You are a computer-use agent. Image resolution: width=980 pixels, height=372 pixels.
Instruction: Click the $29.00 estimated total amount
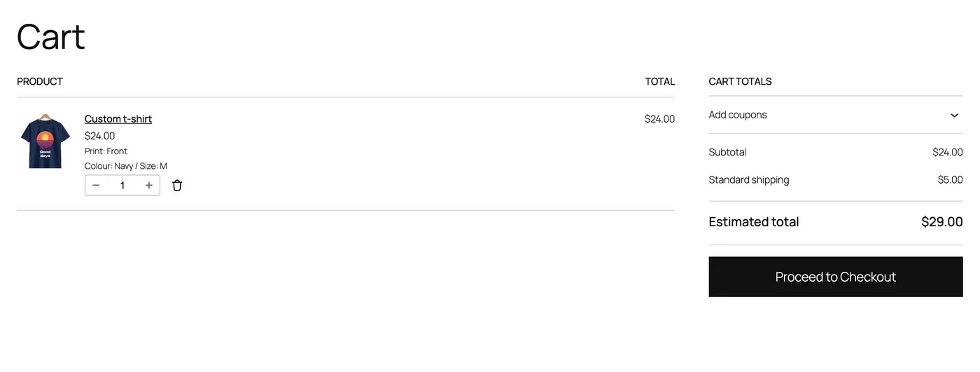tap(942, 222)
